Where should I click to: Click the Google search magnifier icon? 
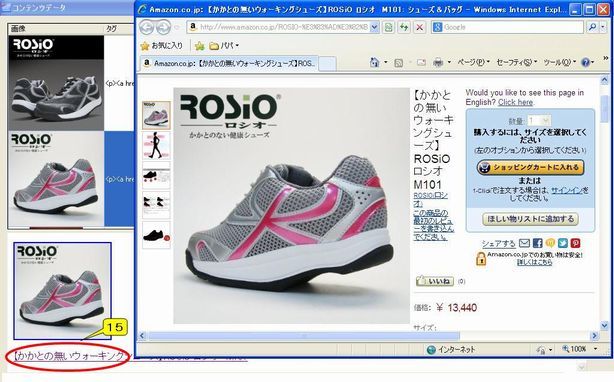click(592, 27)
